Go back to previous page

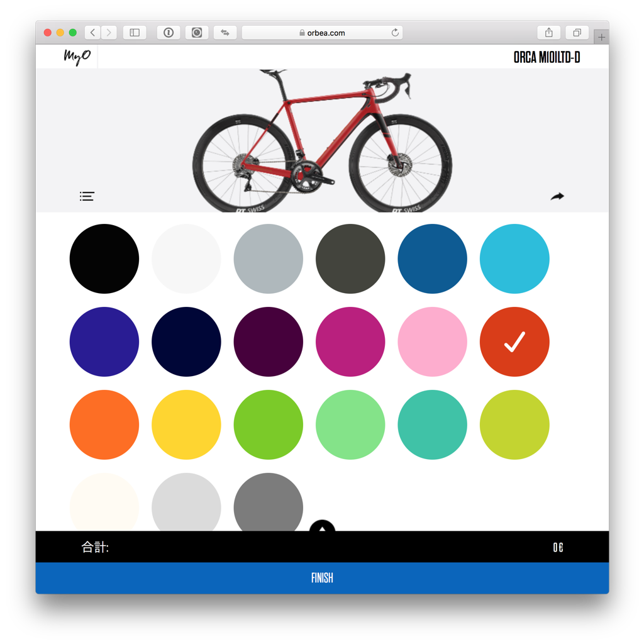(x=93, y=33)
